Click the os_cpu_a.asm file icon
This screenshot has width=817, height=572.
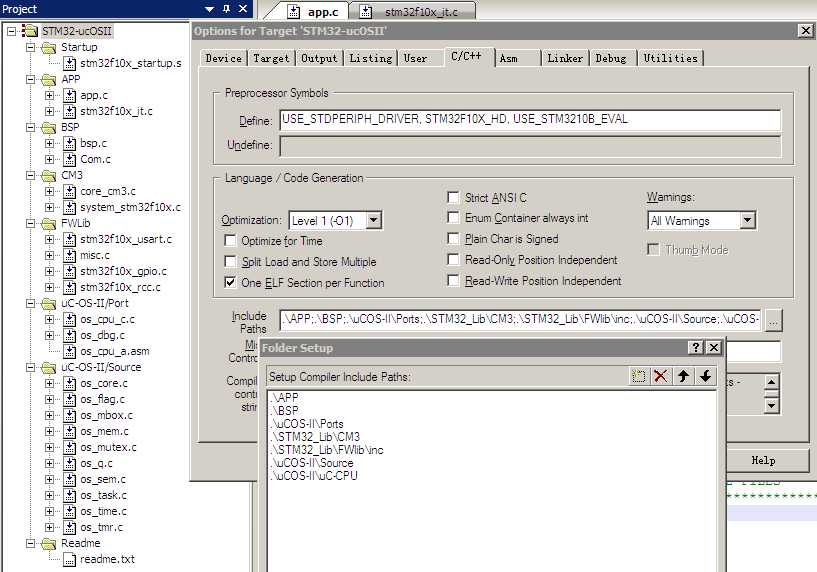pos(69,351)
